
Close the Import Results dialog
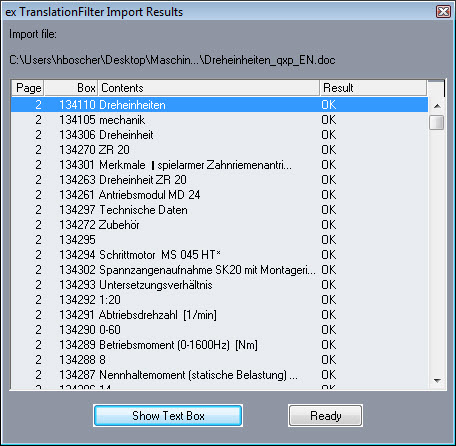click(x=443, y=12)
